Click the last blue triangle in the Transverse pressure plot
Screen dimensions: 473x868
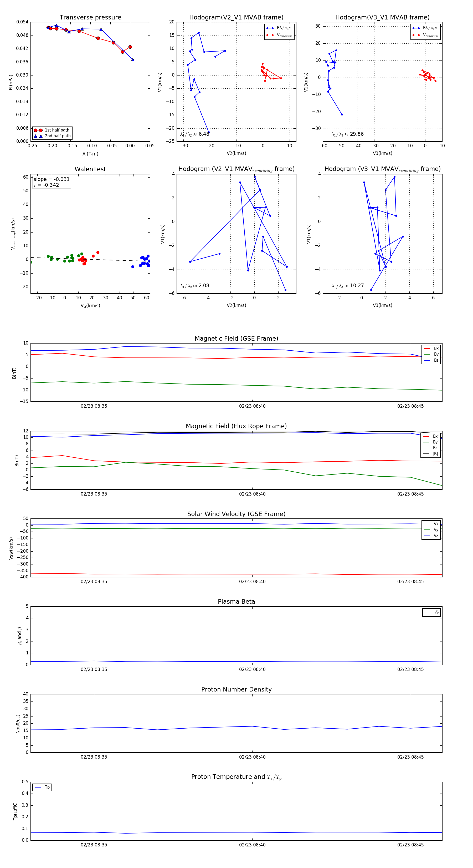pyautogui.click(x=133, y=60)
